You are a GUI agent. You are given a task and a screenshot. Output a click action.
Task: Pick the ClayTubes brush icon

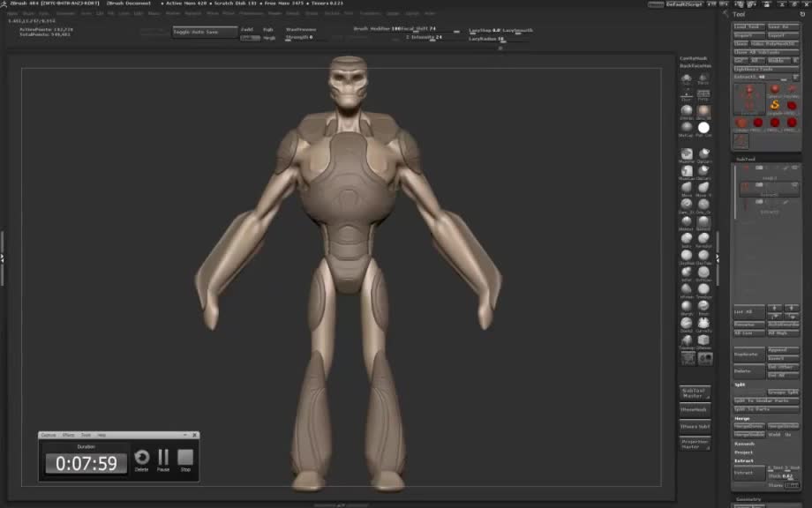coord(703,255)
